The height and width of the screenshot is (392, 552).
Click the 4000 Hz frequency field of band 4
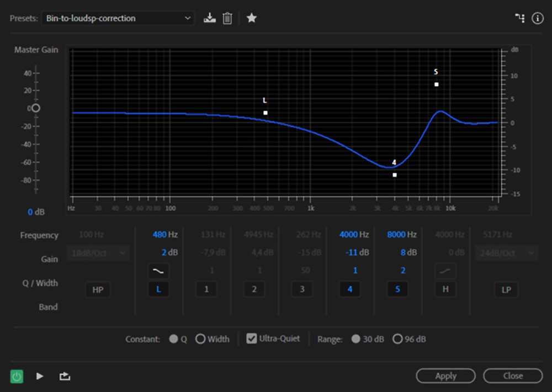point(348,234)
